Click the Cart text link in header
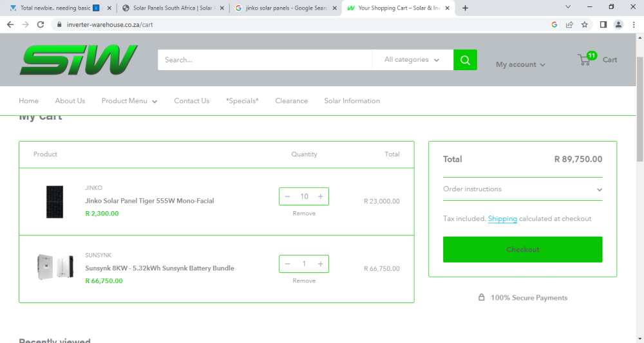The image size is (644, 343). point(609,59)
